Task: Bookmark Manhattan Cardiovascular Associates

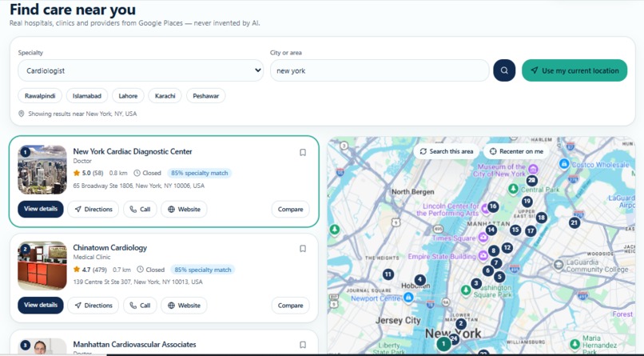Action: pyautogui.click(x=303, y=345)
